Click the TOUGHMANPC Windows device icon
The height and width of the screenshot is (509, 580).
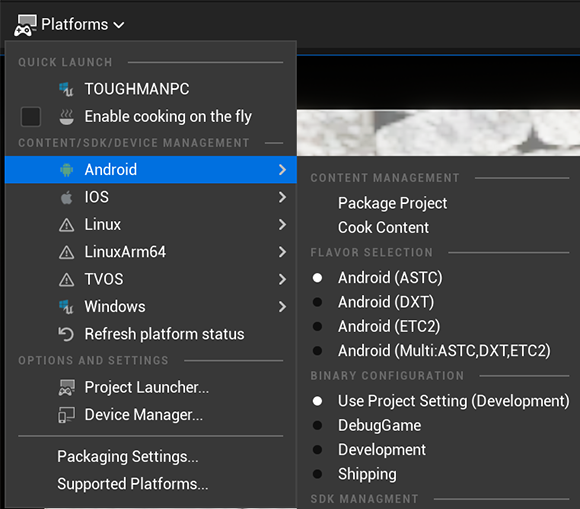[x=67, y=89]
